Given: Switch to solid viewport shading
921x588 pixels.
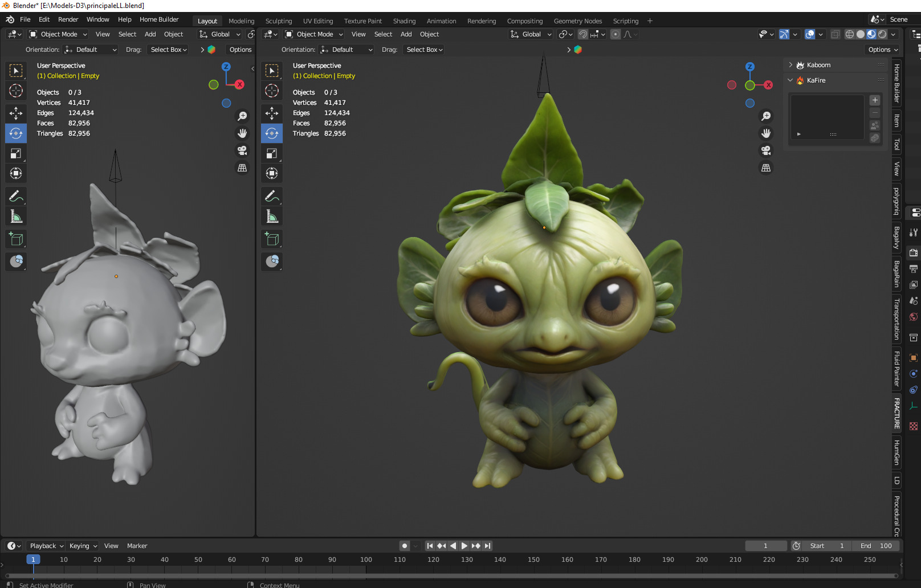Looking at the screenshot, I should tap(861, 34).
